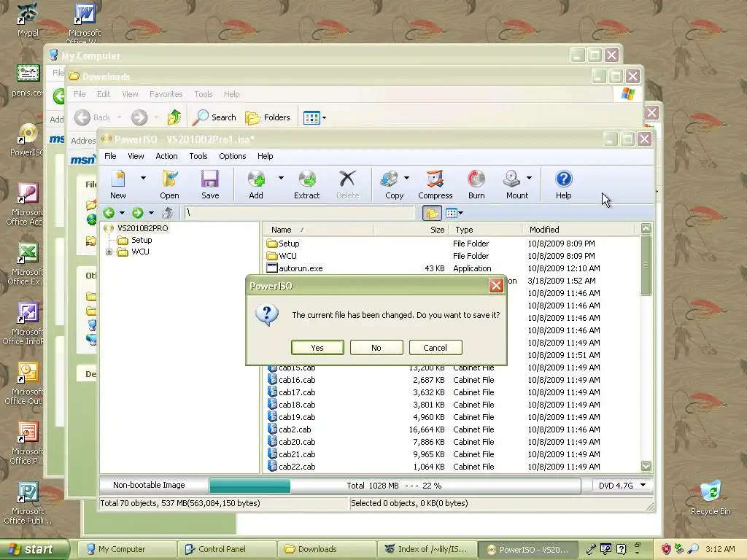This screenshot has height=560, width=747.
Task: Open the Copy button dropdown arrow
Action: coord(406,178)
